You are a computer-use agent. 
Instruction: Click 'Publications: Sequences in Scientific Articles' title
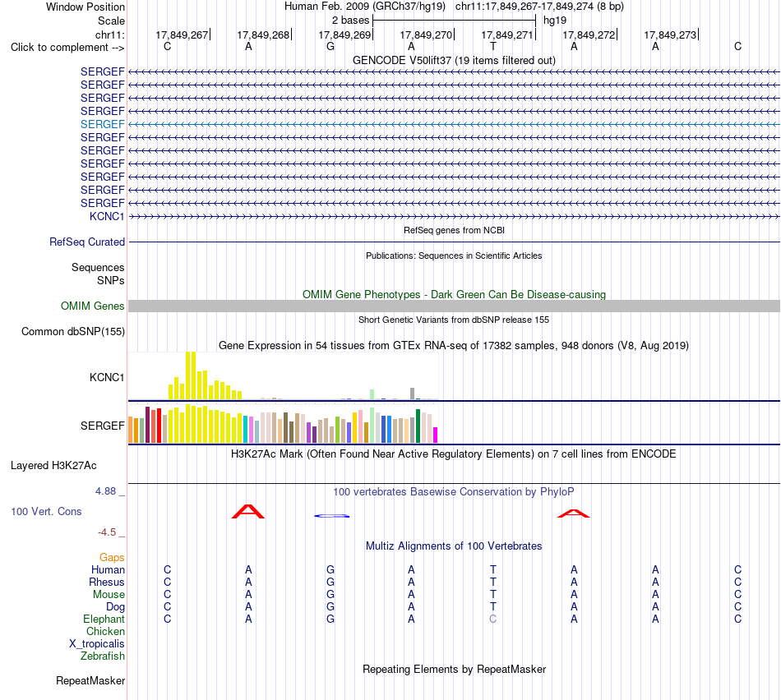pyautogui.click(x=454, y=256)
